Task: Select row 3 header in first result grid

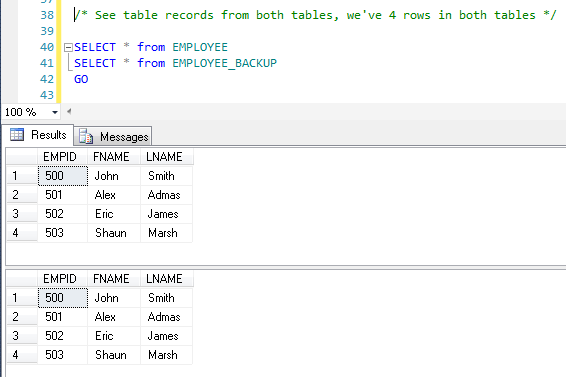Action: [x=22, y=214]
